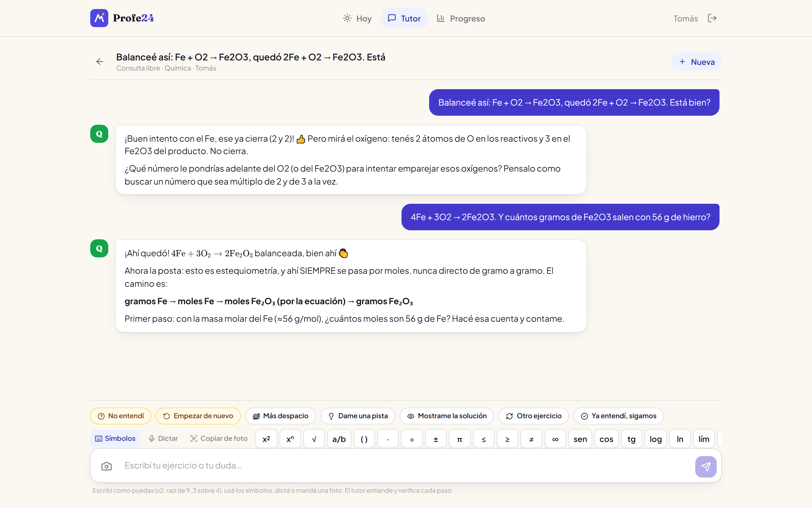Ask for a hint with Dame una pista
The image size is (812, 508).
point(358,416)
